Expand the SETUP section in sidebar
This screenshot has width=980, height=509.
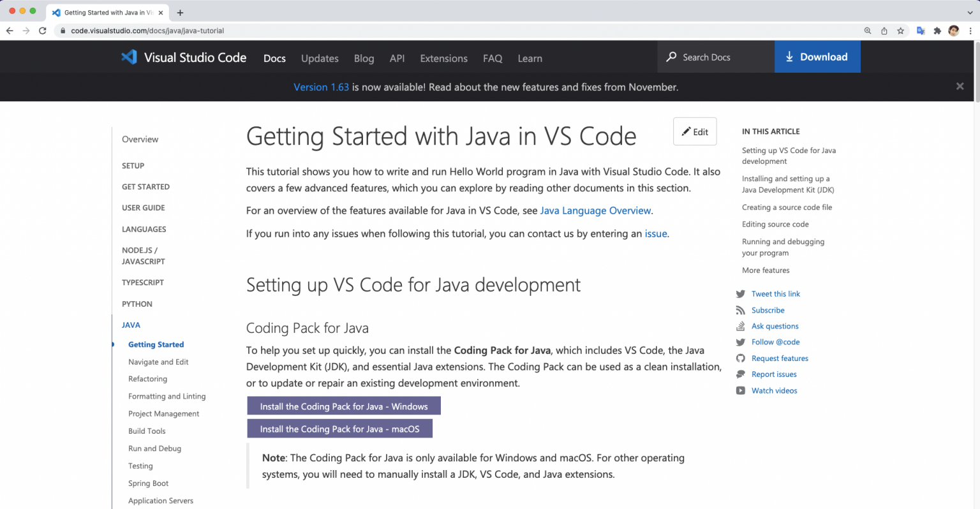[x=133, y=166]
